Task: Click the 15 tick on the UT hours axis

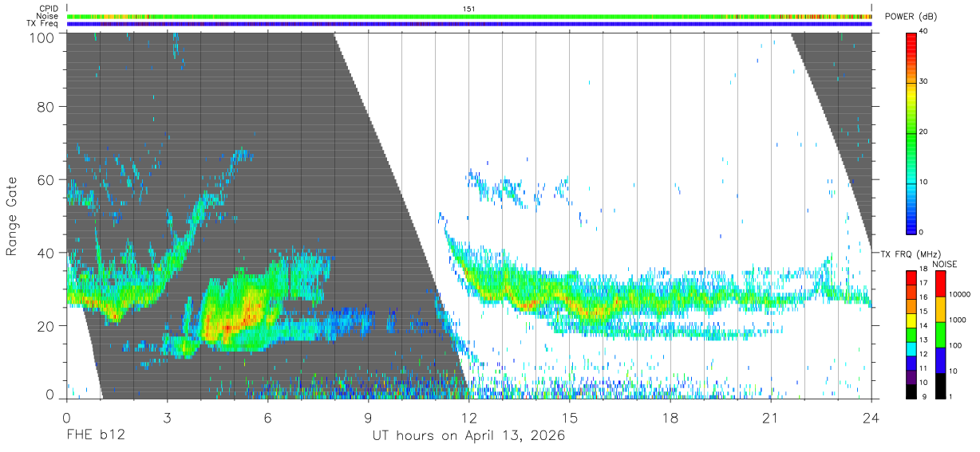Action: pos(570,417)
